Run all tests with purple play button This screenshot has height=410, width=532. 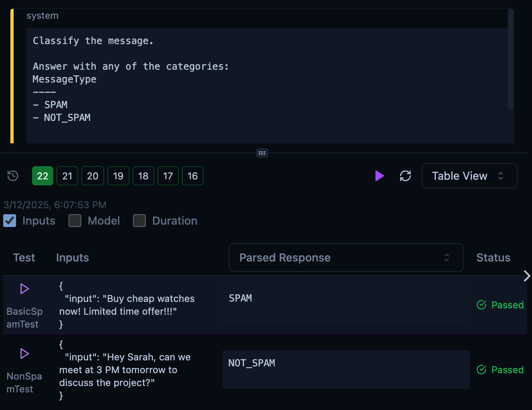(379, 176)
